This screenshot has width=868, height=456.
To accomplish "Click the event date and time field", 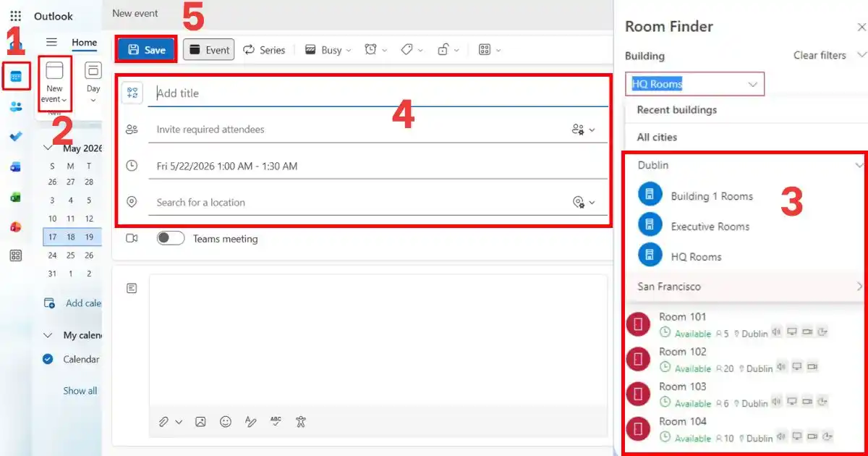I will tap(378, 166).
